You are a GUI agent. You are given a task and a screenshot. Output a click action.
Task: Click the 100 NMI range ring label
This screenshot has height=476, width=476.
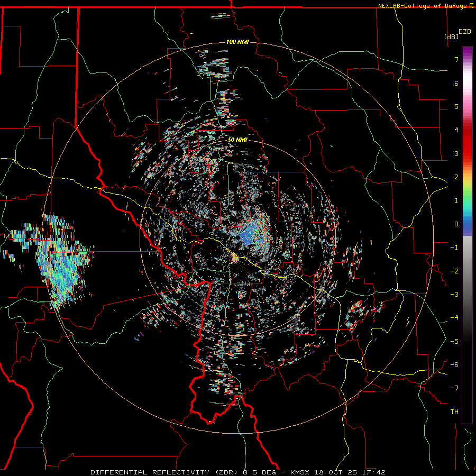pos(237,42)
